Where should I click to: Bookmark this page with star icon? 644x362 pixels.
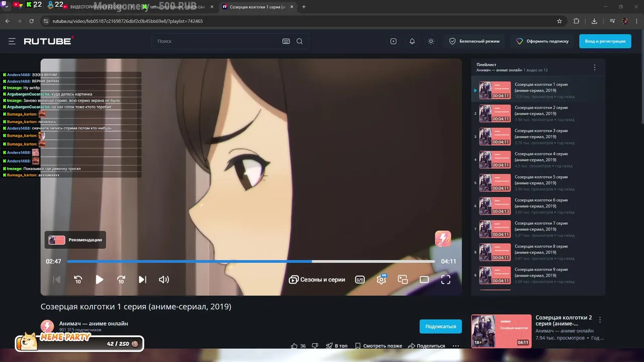(x=559, y=21)
